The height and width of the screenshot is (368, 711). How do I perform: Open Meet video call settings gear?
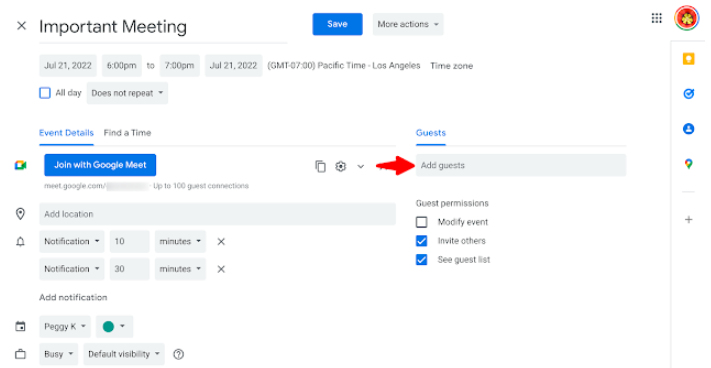341,166
